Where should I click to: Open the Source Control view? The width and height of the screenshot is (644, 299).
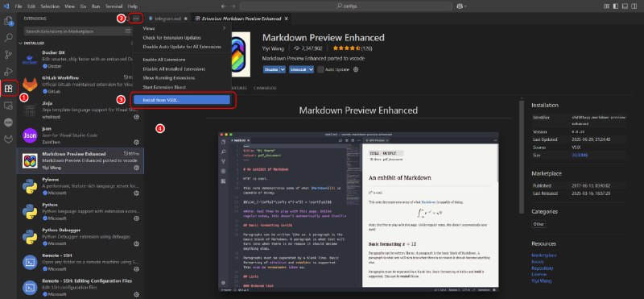click(x=9, y=55)
